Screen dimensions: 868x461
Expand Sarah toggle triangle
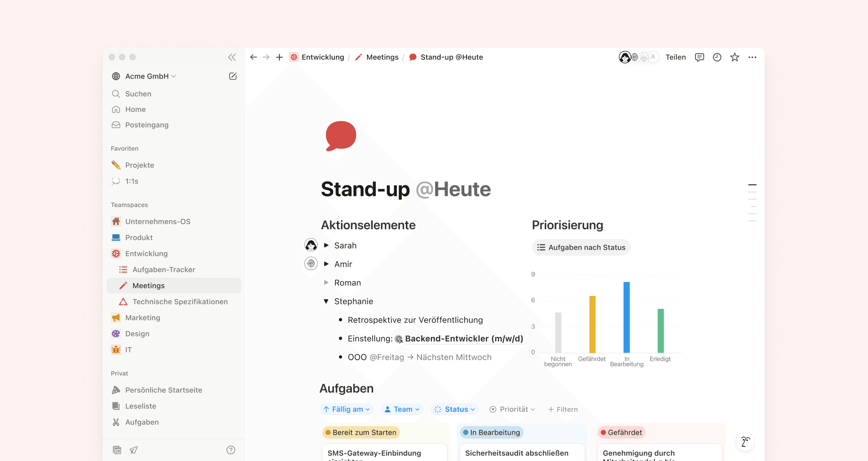[x=326, y=245]
